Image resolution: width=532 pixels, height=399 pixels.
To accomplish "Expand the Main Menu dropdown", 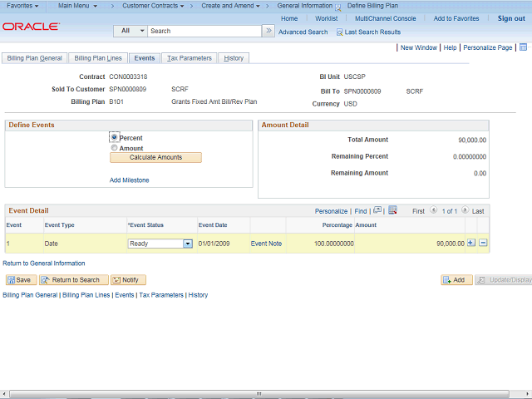I will tap(77, 6).
